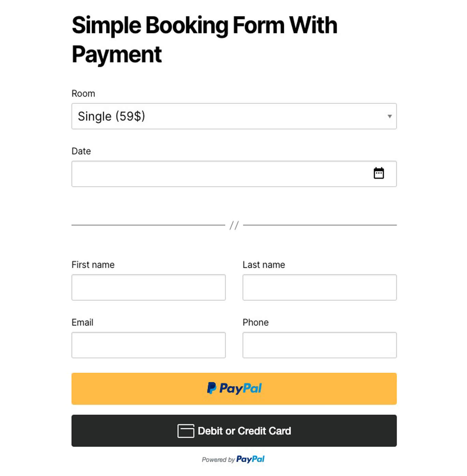The image size is (467, 476).
Task: Click the Email field label
Action: [x=82, y=322]
